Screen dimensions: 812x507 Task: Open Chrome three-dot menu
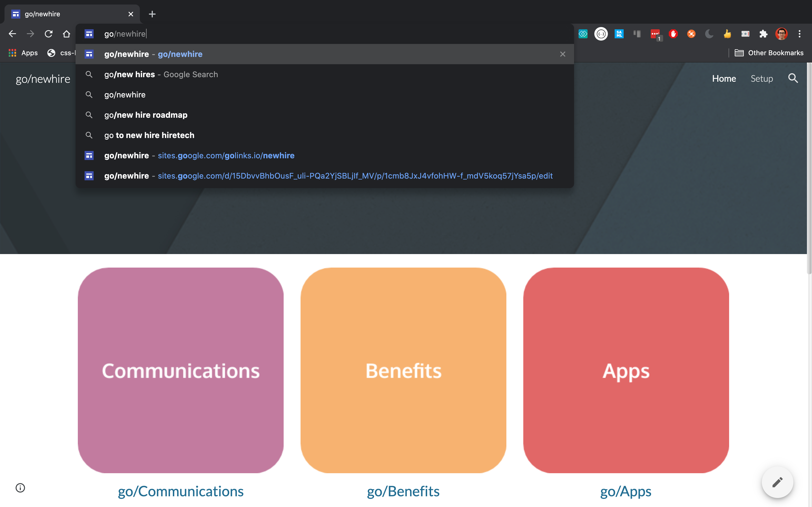point(800,34)
